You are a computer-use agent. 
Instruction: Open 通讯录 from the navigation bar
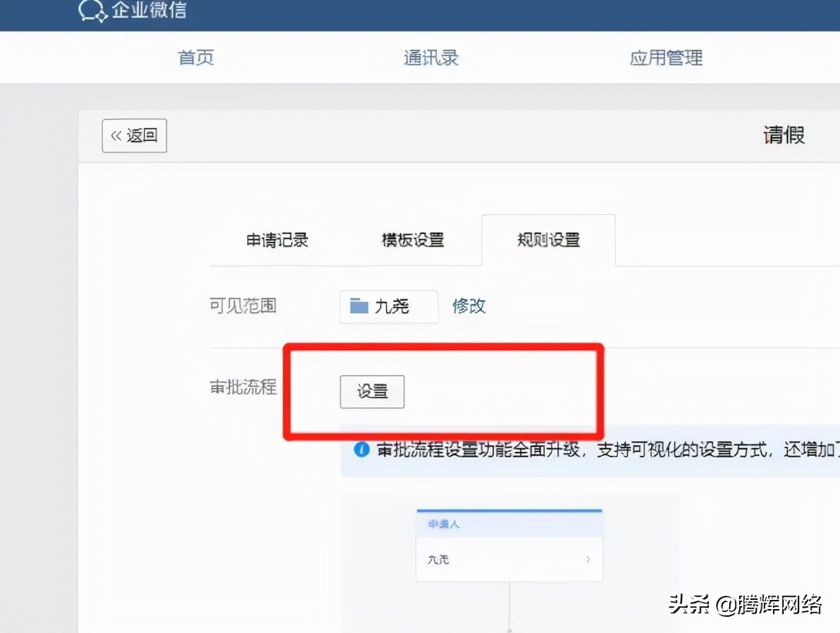430,57
